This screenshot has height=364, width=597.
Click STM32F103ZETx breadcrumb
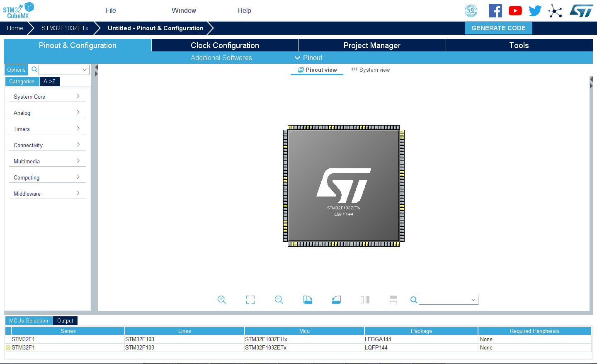pyautogui.click(x=65, y=28)
